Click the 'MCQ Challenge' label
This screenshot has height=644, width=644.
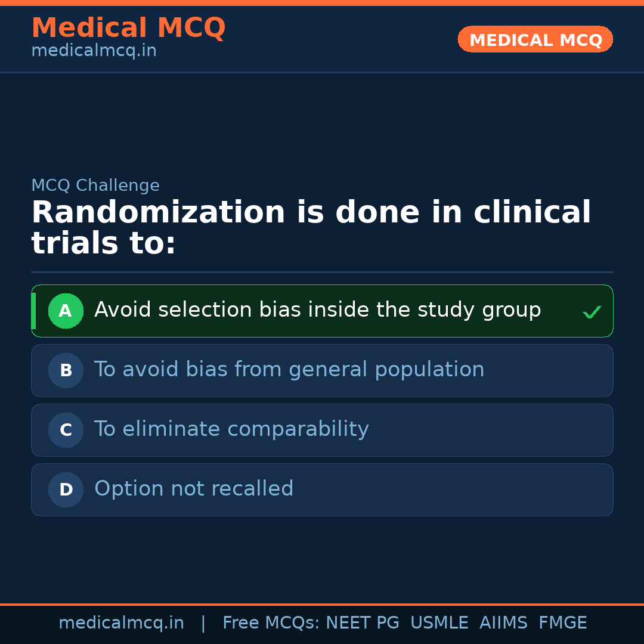point(95,185)
